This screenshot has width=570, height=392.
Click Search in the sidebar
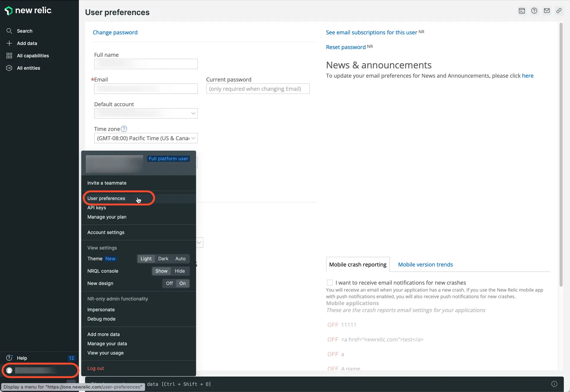point(25,31)
